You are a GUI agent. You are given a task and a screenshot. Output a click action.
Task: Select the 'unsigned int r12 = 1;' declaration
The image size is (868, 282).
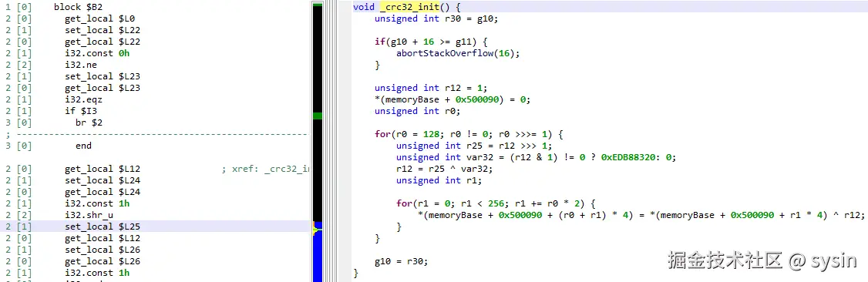pyautogui.click(x=431, y=88)
